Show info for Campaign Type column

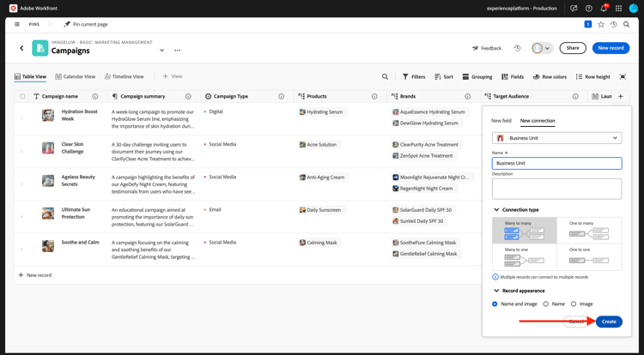[x=282, y=96]
